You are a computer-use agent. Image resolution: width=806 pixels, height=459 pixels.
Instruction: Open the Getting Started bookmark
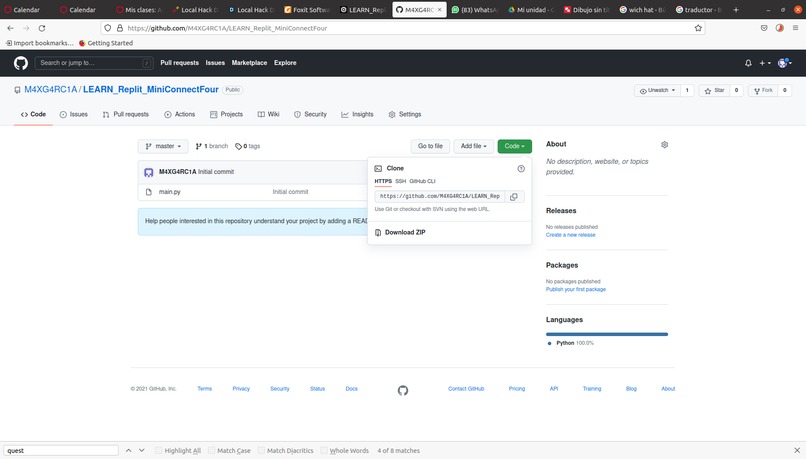tap(105, 43)
